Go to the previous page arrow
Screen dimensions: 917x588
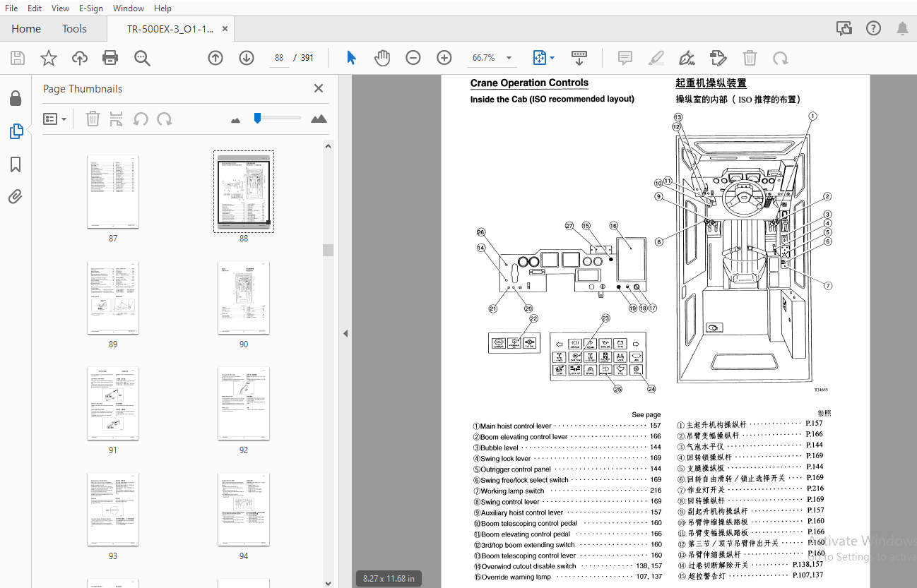tap(215, 58)
